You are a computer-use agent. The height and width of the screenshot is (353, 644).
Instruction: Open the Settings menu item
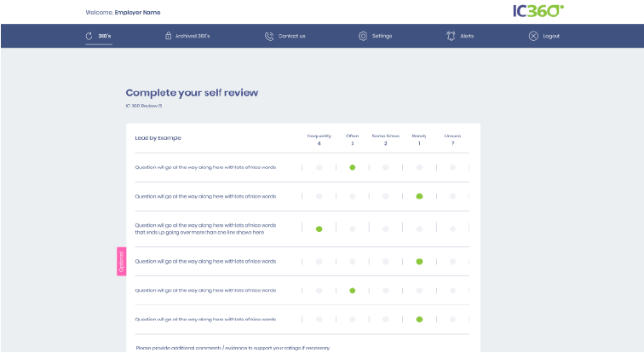pyautogui.click(x=382, y=37)
